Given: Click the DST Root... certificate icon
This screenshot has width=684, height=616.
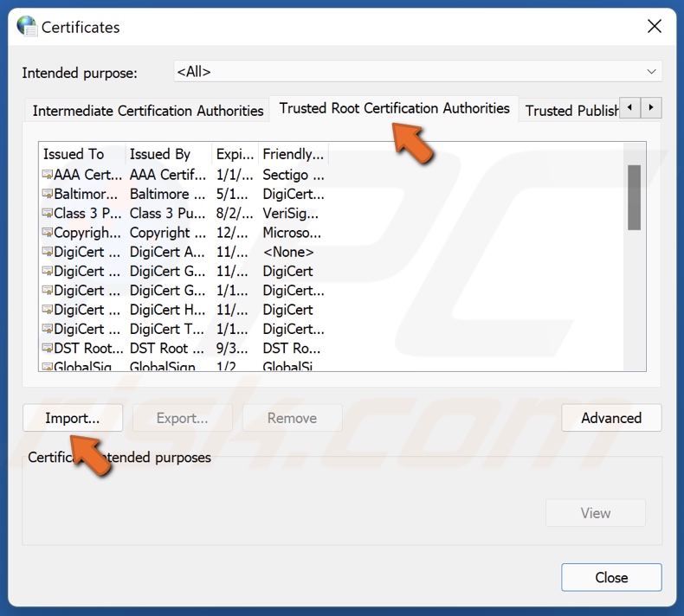Looking at the screenshot, I should [x=47, y=348].
